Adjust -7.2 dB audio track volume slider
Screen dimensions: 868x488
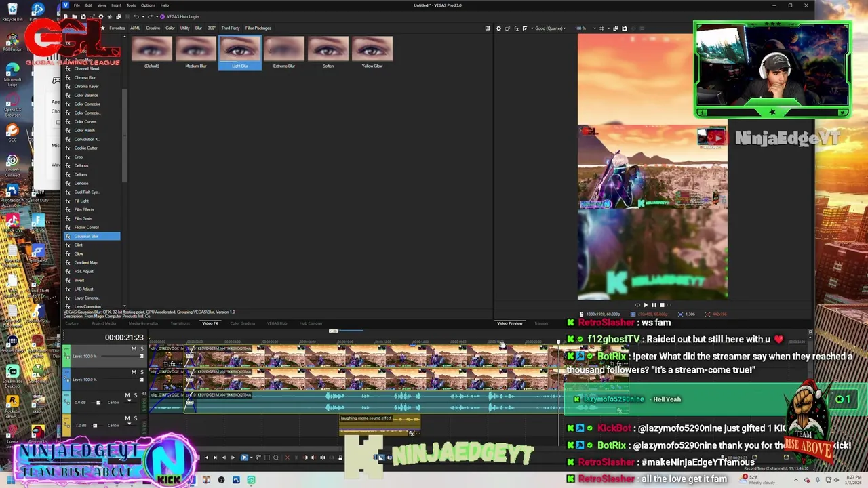(x=95, y=426)
